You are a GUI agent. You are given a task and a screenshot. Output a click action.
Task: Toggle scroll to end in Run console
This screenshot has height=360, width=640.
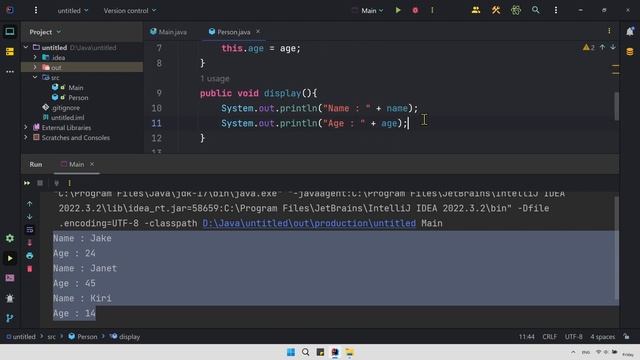click(30, 242)
